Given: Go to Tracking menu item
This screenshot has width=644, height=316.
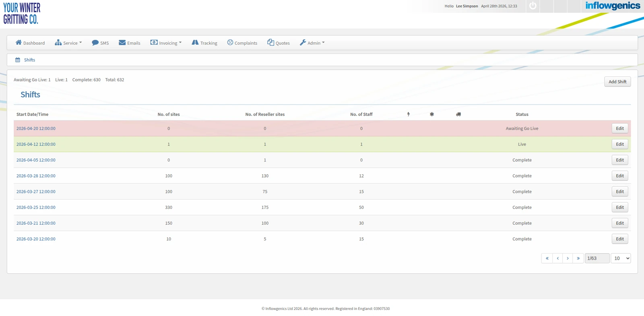Looking at the screenshot, I should coord(204,43).
